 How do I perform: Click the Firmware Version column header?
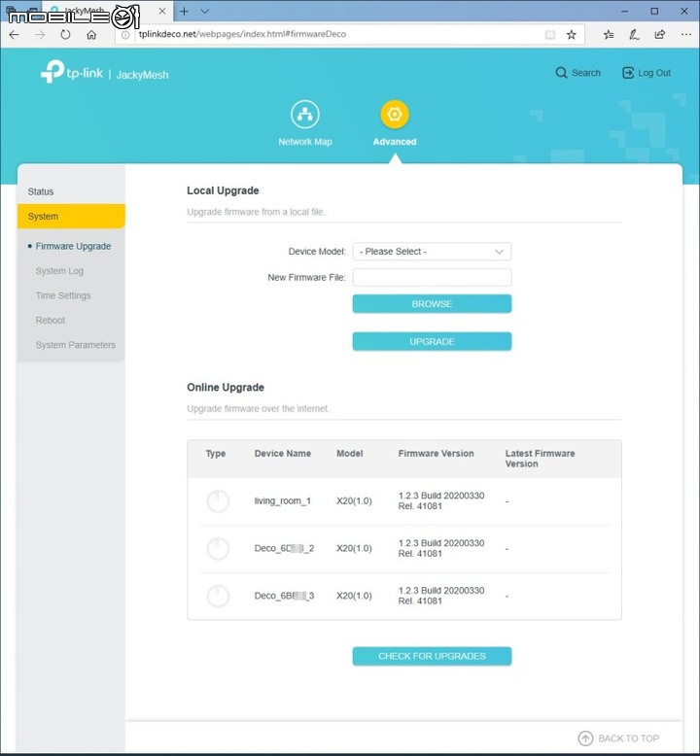436,453
